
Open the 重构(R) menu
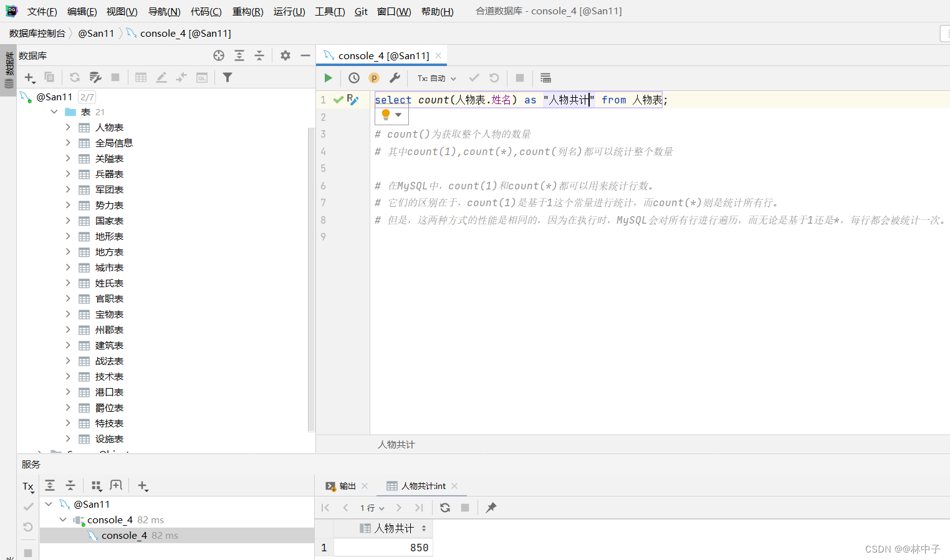pos(247,11)
